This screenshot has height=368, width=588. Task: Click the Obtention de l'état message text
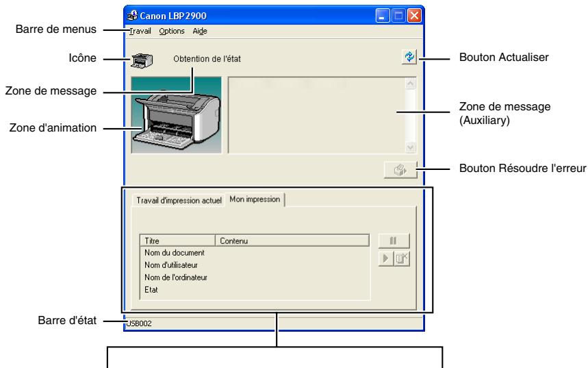207,59
